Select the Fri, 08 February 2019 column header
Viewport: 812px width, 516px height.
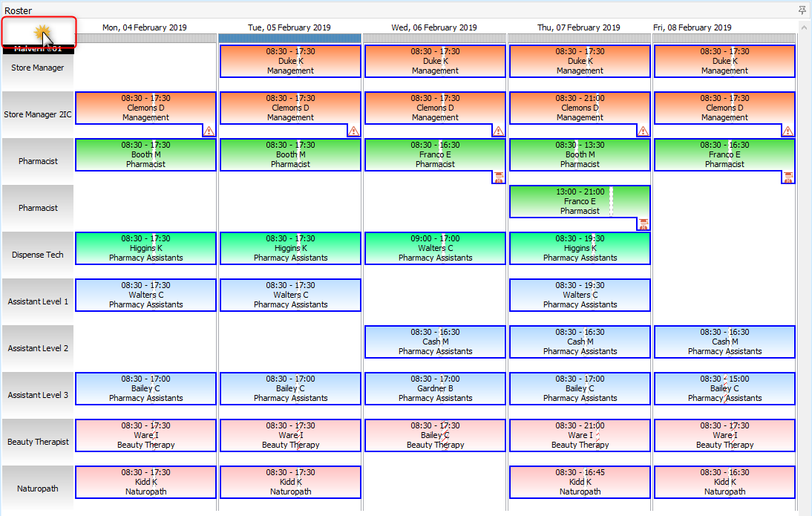click(x=693, y=27)
